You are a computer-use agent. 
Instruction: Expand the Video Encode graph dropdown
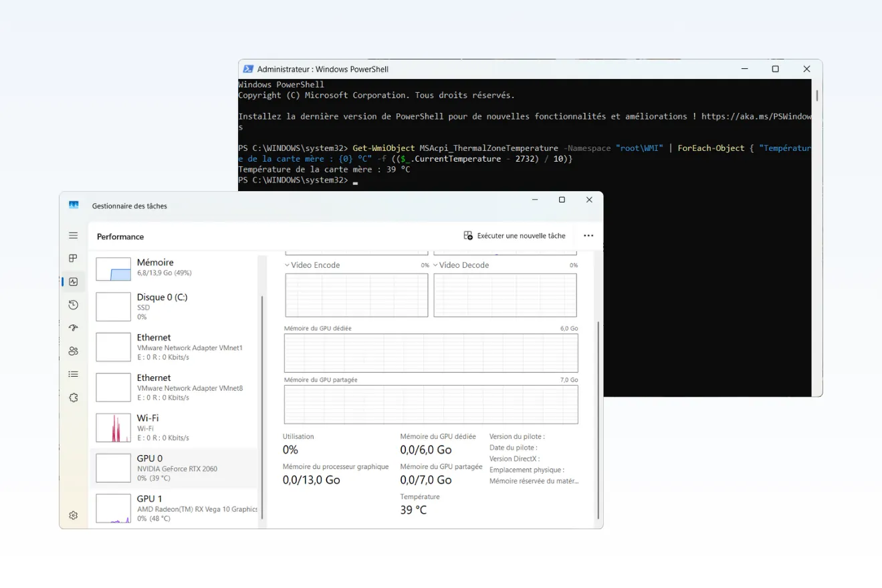coord(288,265)
